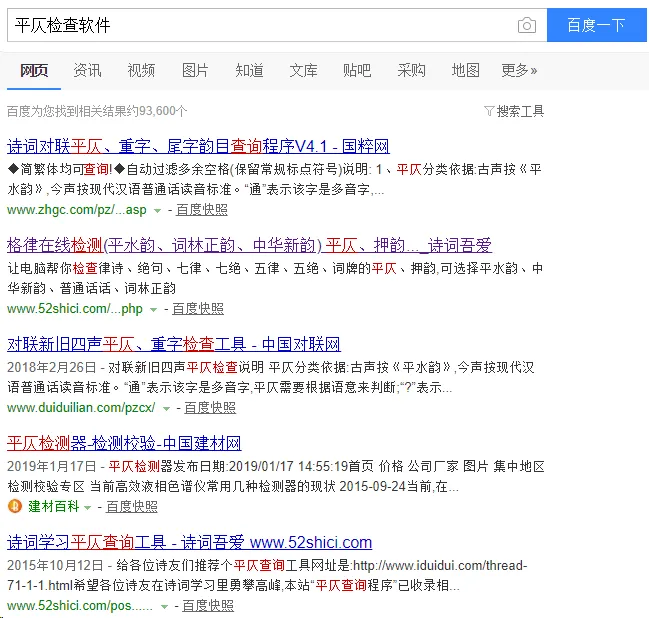The image size is (649, 618).
Task: Open 百度快照 for the 52shici.com/...php result
Action: [x=198, y=309]
